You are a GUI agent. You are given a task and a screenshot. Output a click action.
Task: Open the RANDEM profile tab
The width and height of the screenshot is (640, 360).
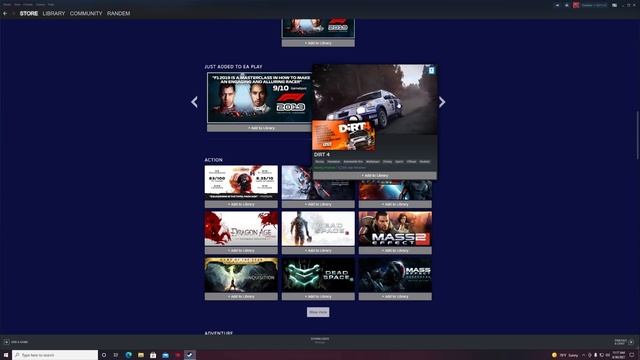pos(118,13)
